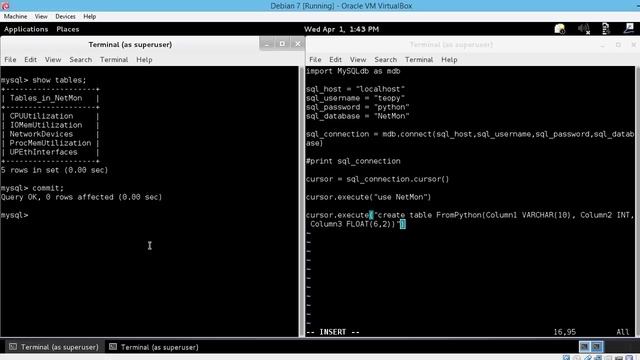This screenshot has height=360, width=640.
Task: Open Search menu in left terminal window
Action: click(80, 60)
